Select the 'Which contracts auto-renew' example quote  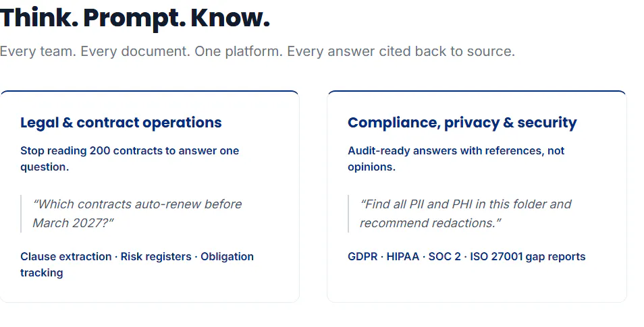137,213
